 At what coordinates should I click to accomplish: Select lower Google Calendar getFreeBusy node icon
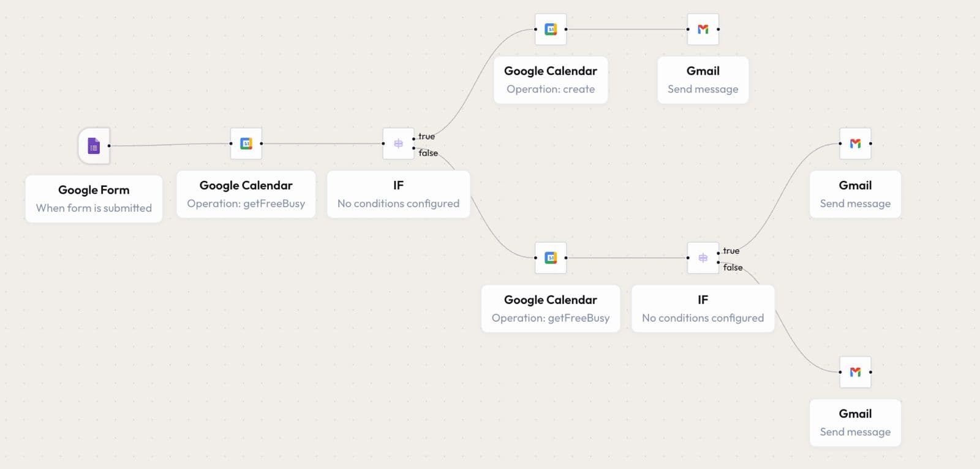pyautogui.click(x=551, y=257)
